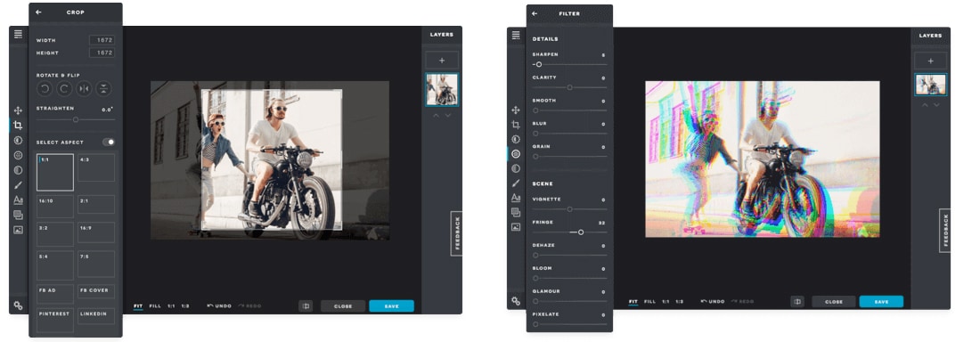The image size is (980, 342).
Task: Open the text tool in Crop window's sidebar
Action: 18,200
